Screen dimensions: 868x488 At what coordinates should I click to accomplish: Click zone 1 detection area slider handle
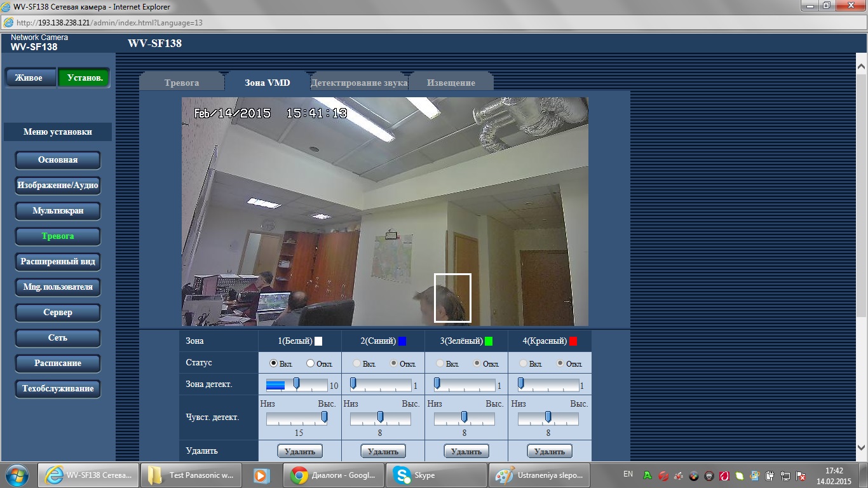(296, 383)
